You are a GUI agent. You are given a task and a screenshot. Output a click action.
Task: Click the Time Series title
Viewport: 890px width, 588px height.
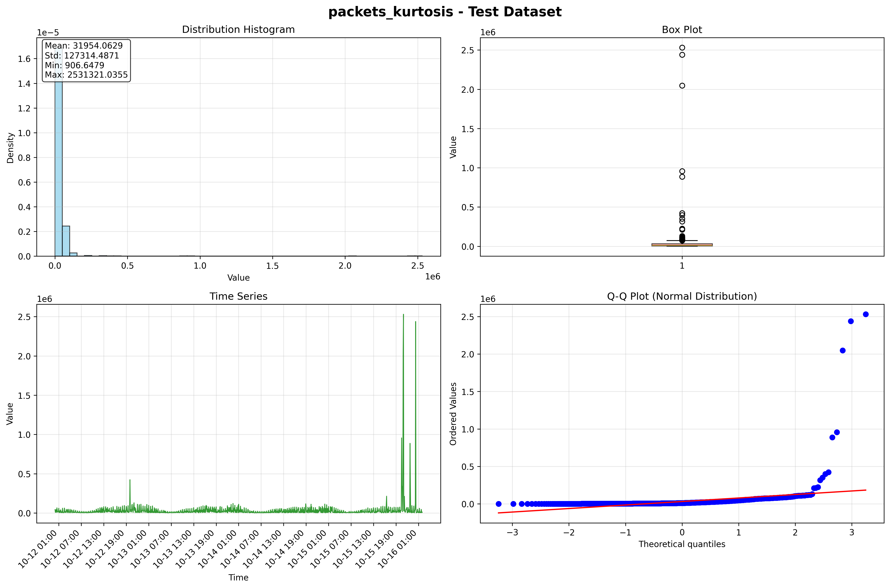coord(238,296)
